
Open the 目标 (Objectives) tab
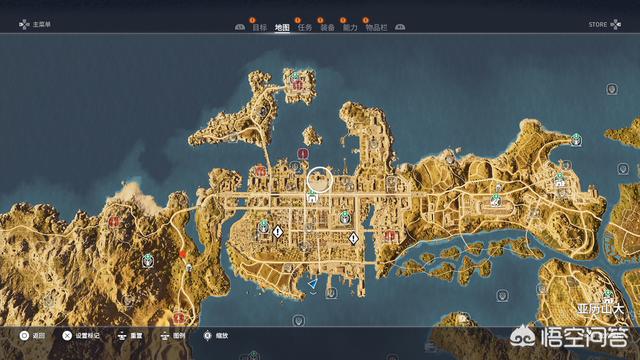(x=260, y=27)
